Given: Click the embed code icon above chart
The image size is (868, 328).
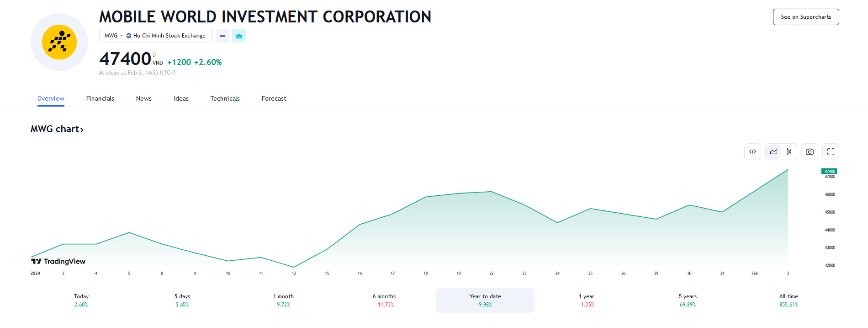Looking at the screenshot, I should pos(752,152).
